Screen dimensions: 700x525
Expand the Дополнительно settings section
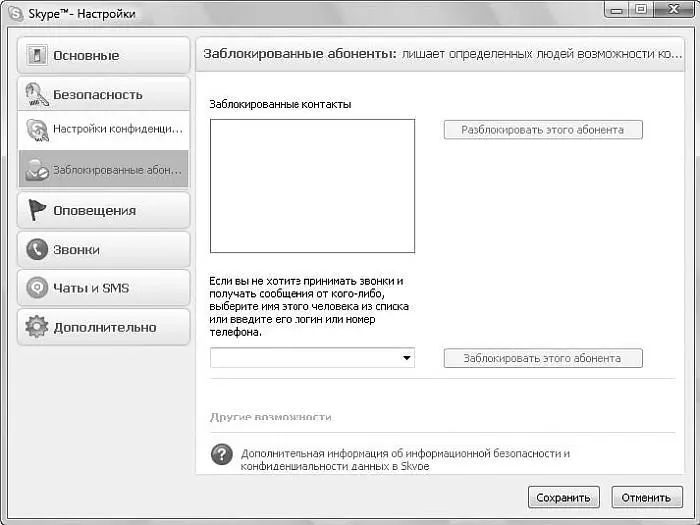point(103,327)
